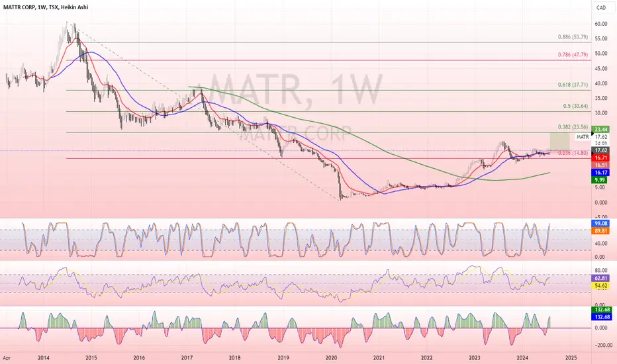The image size is (617, 364).
Task: Click the 80.00 RSI axis label
Action: tap(601, 271)
